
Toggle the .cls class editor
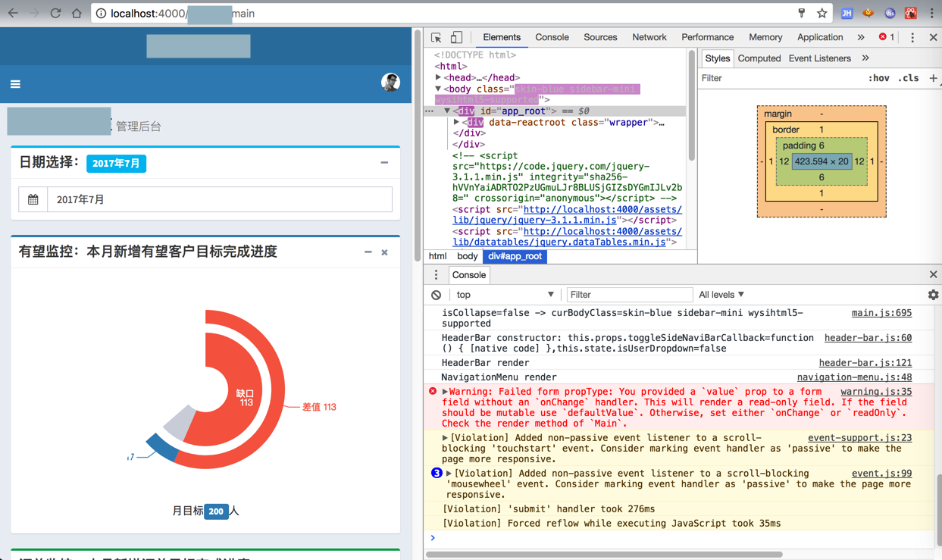point(908,78)
